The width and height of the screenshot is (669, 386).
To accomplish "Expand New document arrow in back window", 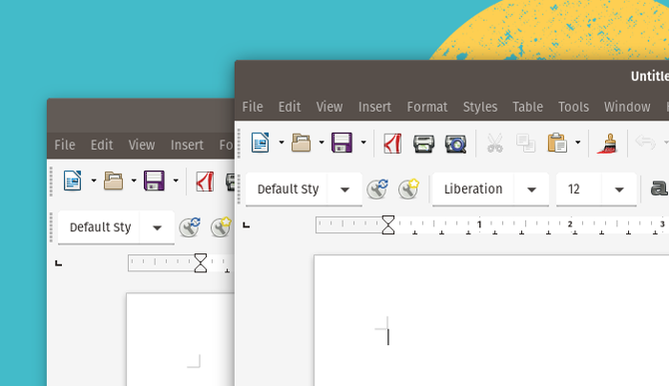I will tap(93, 180).
